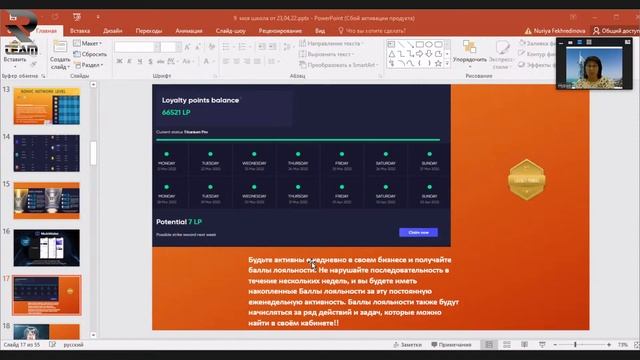Select slide 14 thumbnail

pyautogui.click(x=47, y=153)
